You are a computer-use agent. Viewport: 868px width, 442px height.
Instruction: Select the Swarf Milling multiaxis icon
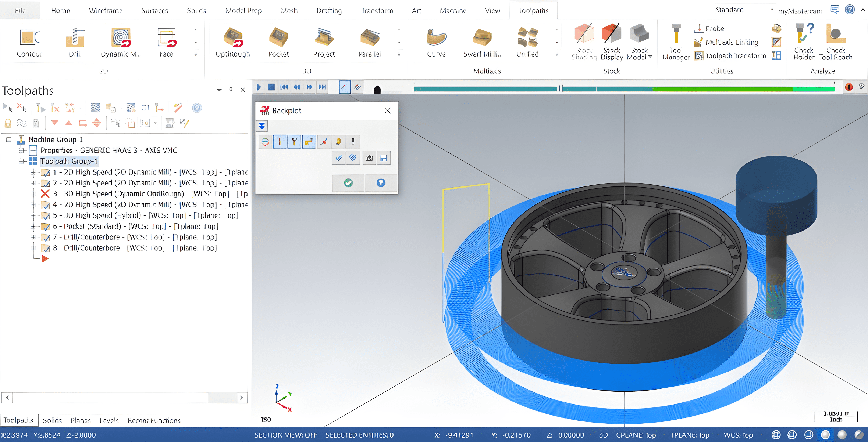[482, 38]
